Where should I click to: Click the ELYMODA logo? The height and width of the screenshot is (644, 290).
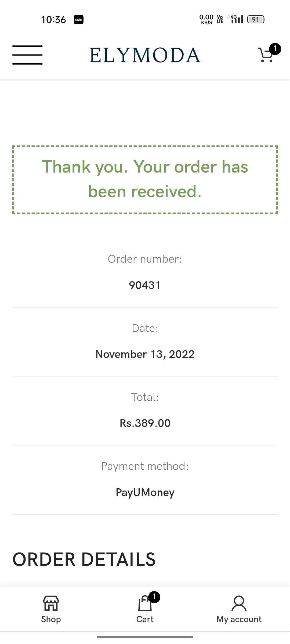145,55
